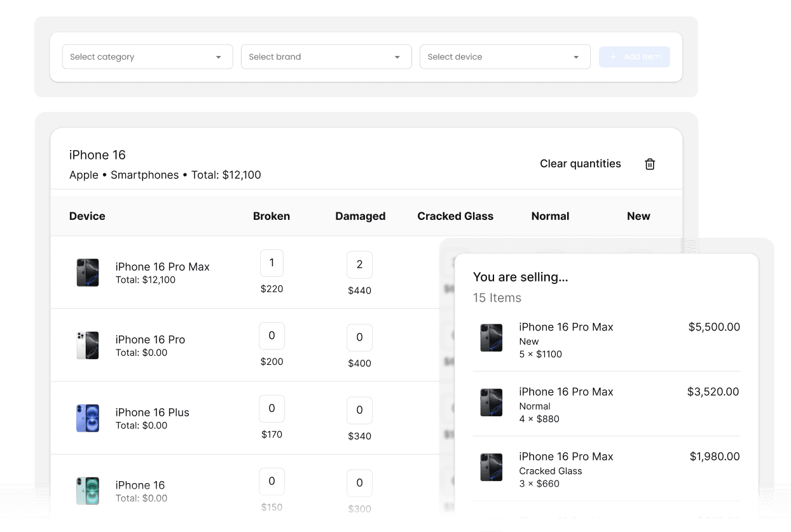Click iPhone 16 Plus thumbnail in table
Viewport: 791px width, 532px height.
click(88, 418)
